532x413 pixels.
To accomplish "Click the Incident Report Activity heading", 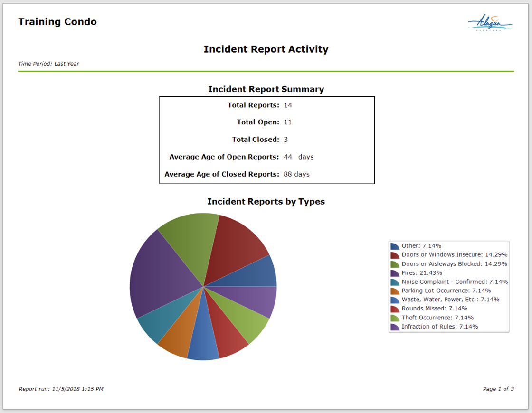I will (x=266, y=49).
